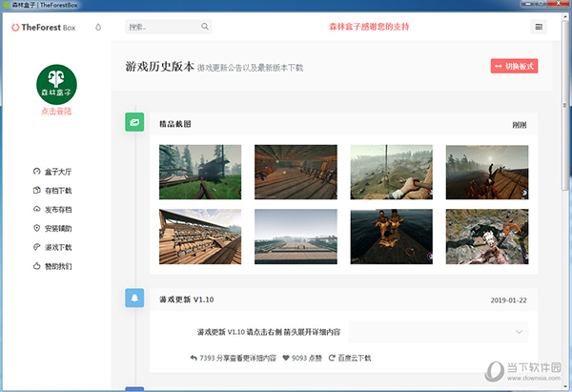The height and width of the screenshot is (392, 572).
Task: Open 盒子大厅 in the sidebar
Action: click(58, 173)
